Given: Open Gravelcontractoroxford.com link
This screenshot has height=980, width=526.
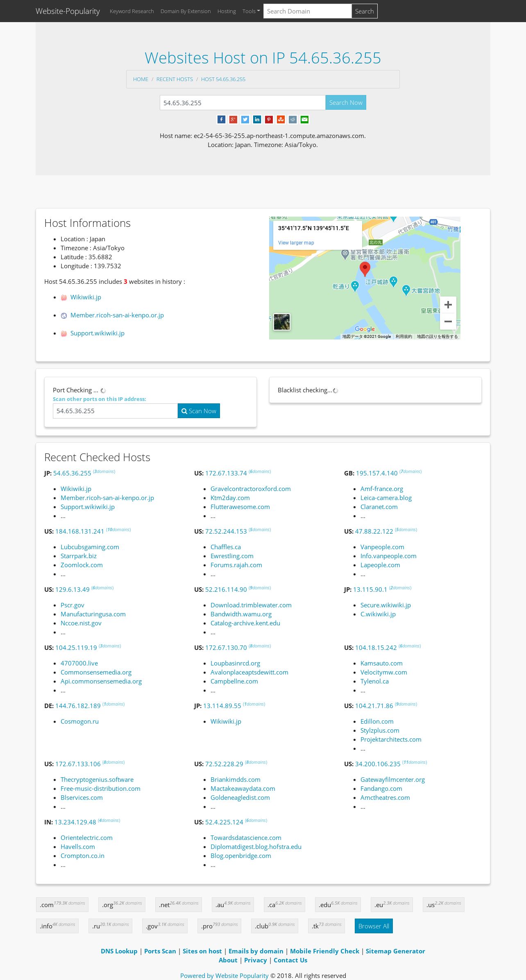Looking at the screenshot, I should 251,489.
